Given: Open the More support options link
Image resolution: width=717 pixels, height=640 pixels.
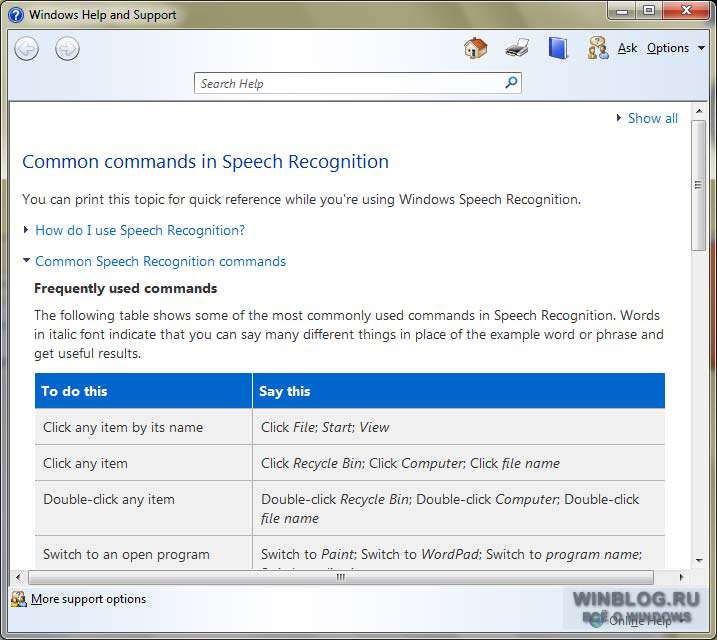Looking at the screenshot, I should (x=88, y=599).
